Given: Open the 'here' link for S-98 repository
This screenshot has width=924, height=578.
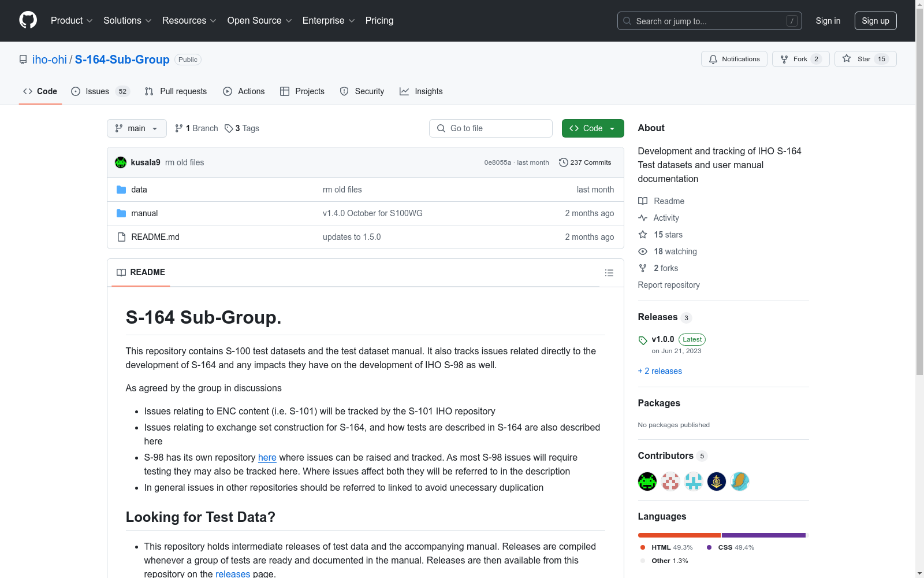Looking at the screenshot, I should (x=267, y=457).
